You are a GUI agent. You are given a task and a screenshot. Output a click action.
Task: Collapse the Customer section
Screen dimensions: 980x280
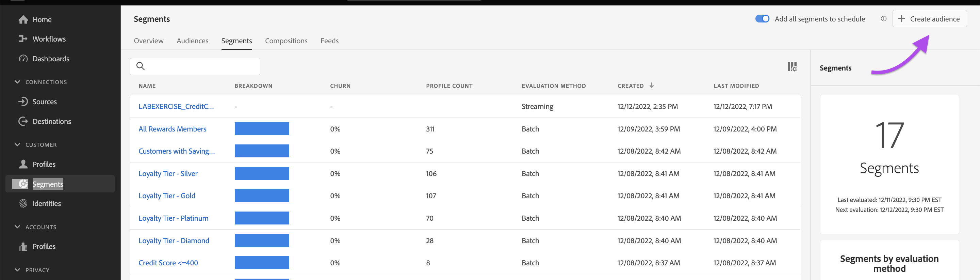pyautogui.click(x=17, y=145)
